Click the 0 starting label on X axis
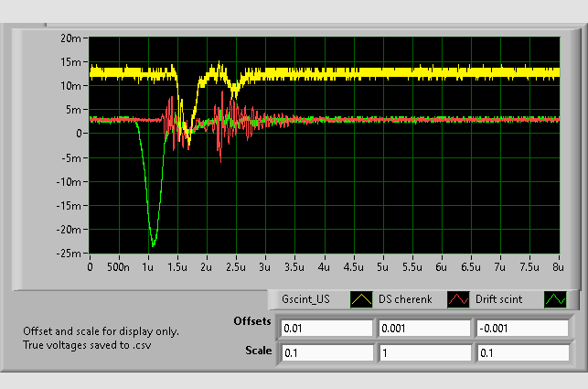The height and width of the screenshot is (389, 588). [x=90, y=266]
